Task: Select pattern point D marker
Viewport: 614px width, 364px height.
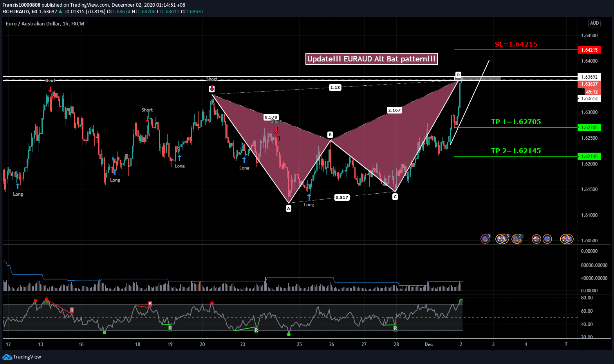Action: 458,75
